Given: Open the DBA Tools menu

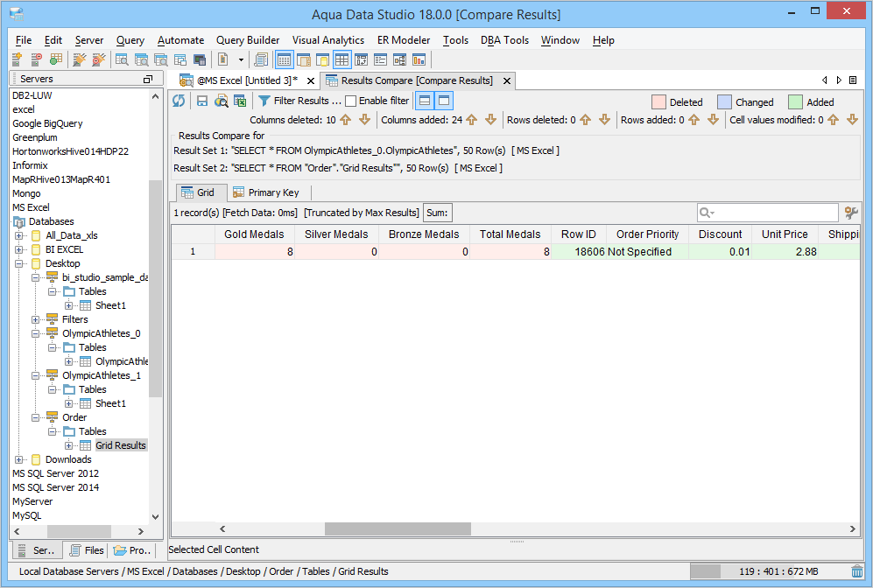Looking at the screenshot, I should 504,40.
